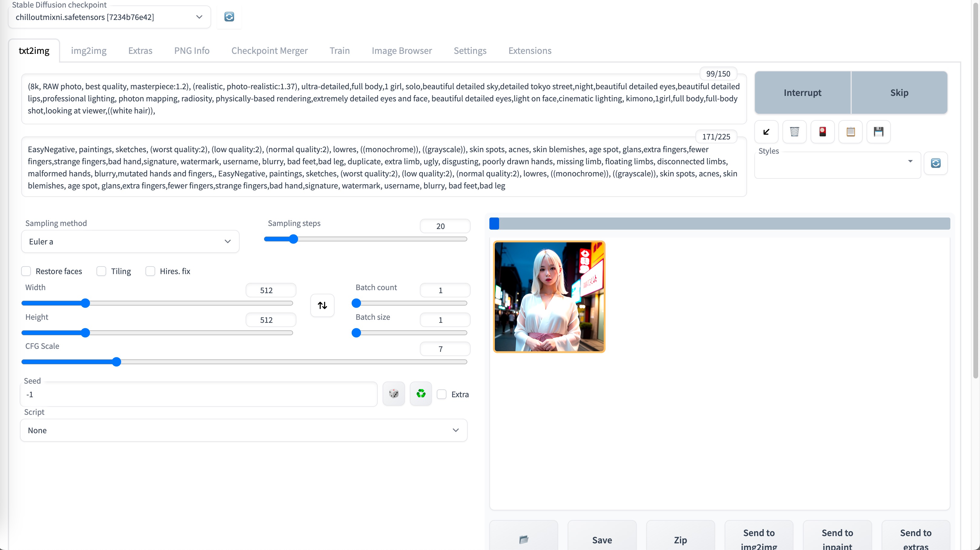
Task: Open the PNG Info tab
Action: pos(192,51)
